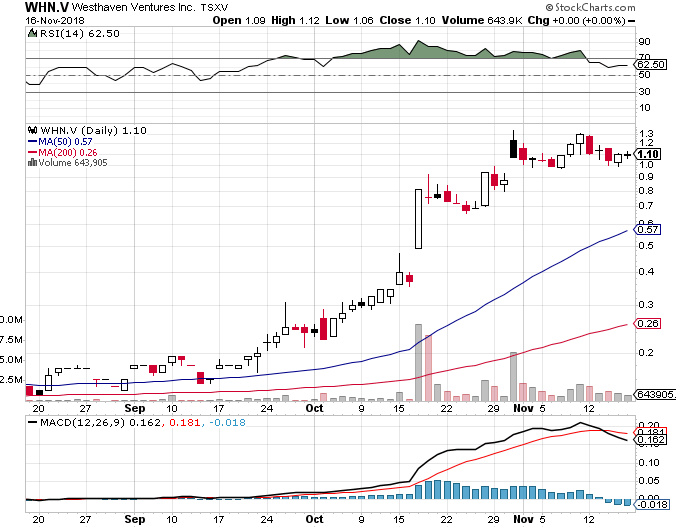Click the blue 0.57 MA tag on the right axis

coord(648,230)
